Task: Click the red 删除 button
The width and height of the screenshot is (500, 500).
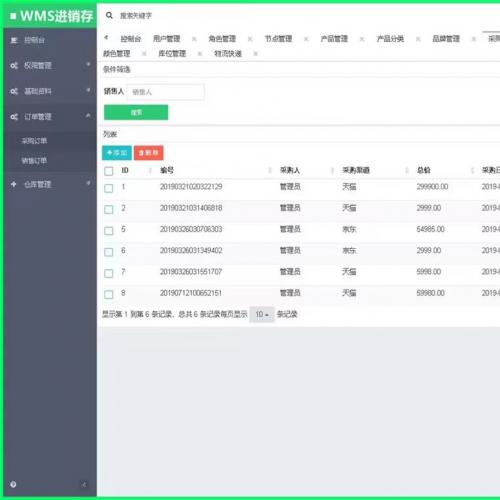Action: point(149,153)
